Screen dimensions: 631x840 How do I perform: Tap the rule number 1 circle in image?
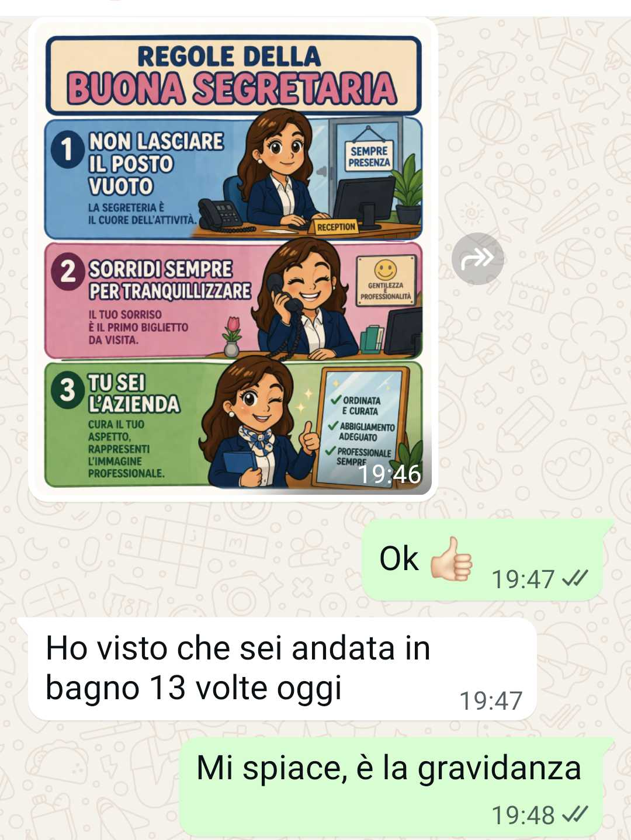68,149
